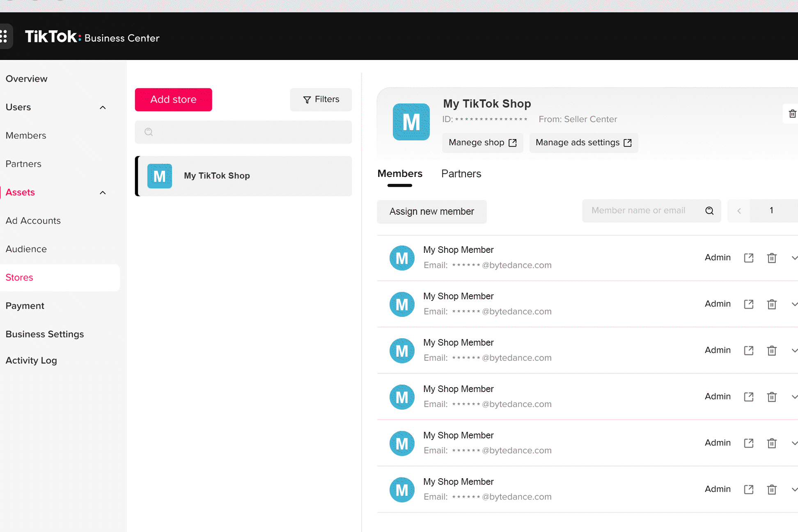
Task: Collapse the Users section in the sidebar
Action: click(x=102, y=107)
